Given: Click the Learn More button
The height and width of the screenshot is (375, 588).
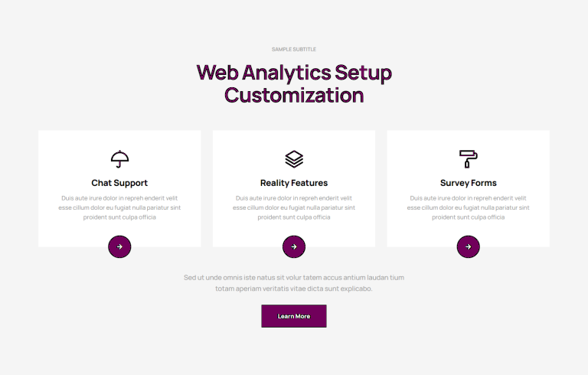Looking at the screenshot, I should [294, 316].
